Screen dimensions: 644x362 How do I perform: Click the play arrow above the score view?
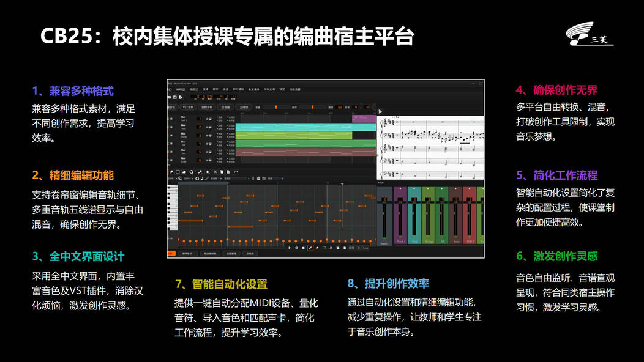click(380, 111)
